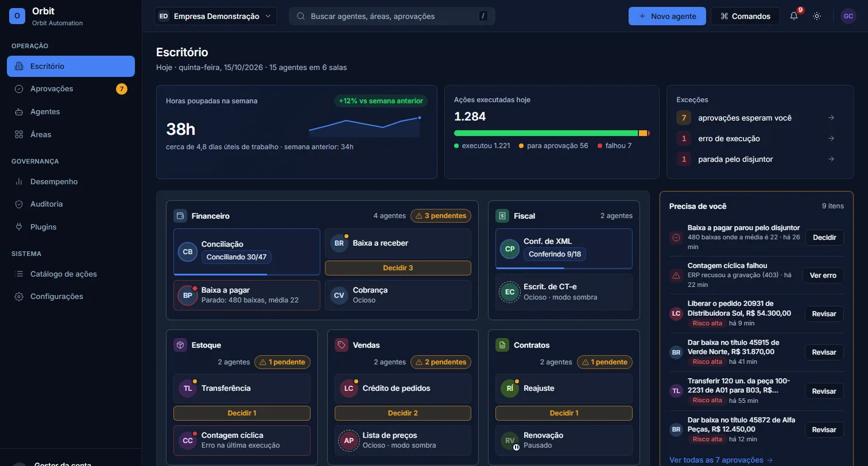Open the GC user avatar menu
Image resolution: width=868 pixels, height=466 pixels.
pos(848,16)
